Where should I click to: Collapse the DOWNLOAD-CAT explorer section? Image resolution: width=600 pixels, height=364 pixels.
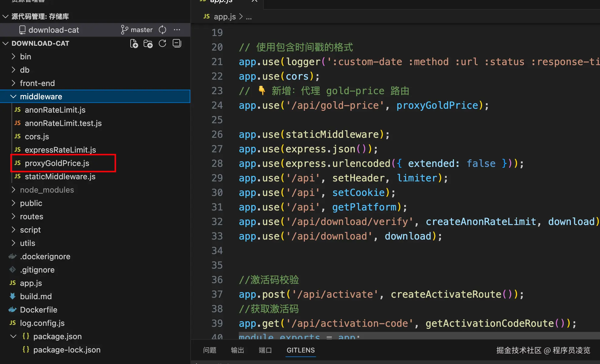pyautogui.click(x=5, y=43)
